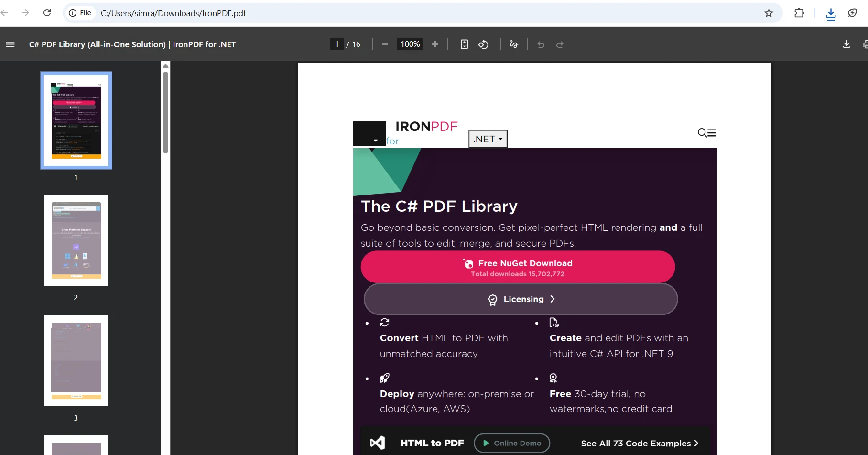This screenshot has width=868, height=455.
Task: Zoom out using the minus button
Action: [385, 44]
